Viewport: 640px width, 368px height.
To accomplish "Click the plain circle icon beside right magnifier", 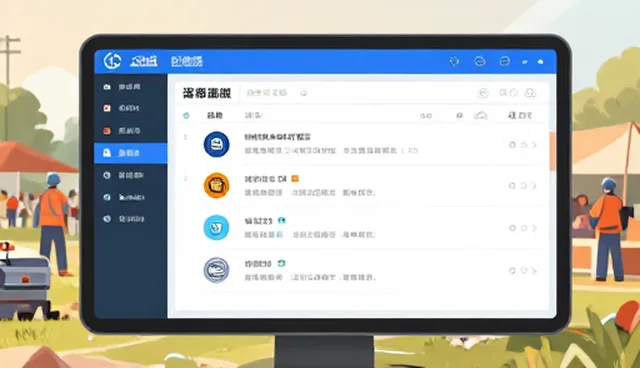I will click(514, 93).
